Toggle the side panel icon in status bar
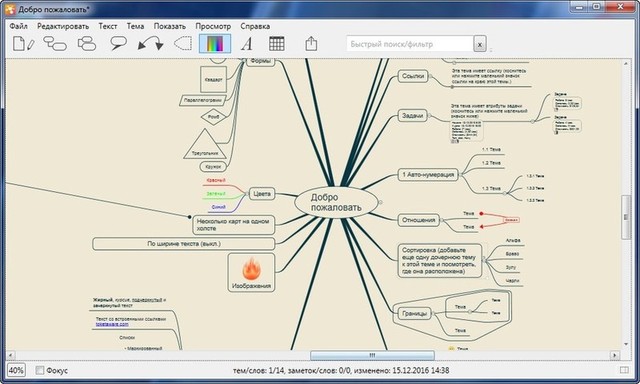The width and height of the screenshot is (640, 384). 624,370
